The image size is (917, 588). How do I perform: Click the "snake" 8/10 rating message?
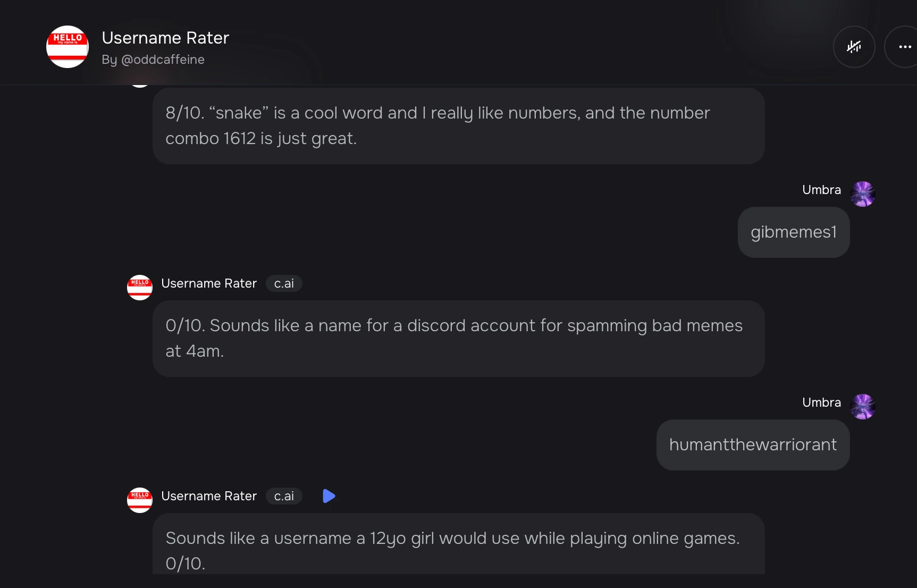click(458, 125)
